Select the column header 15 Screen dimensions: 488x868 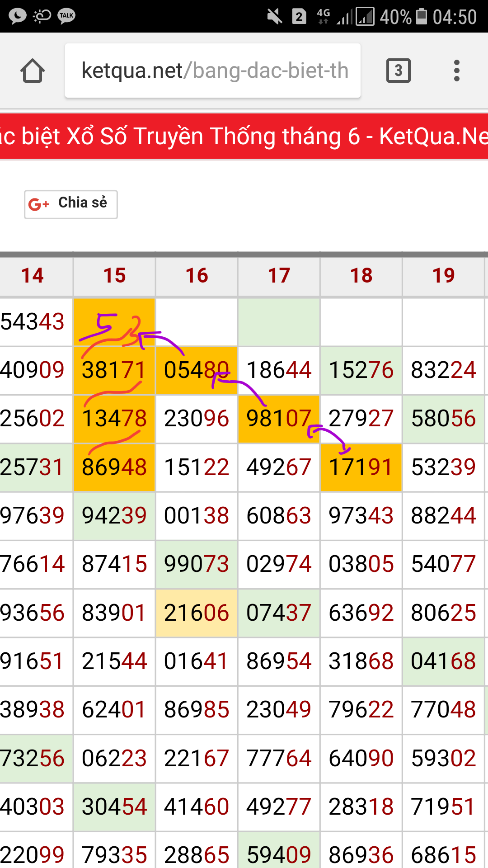(114, 275)
